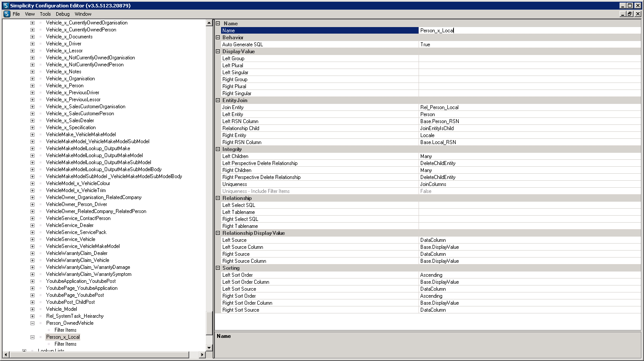
Task: Collapse the Display Value property section
Action: point(218,52)
